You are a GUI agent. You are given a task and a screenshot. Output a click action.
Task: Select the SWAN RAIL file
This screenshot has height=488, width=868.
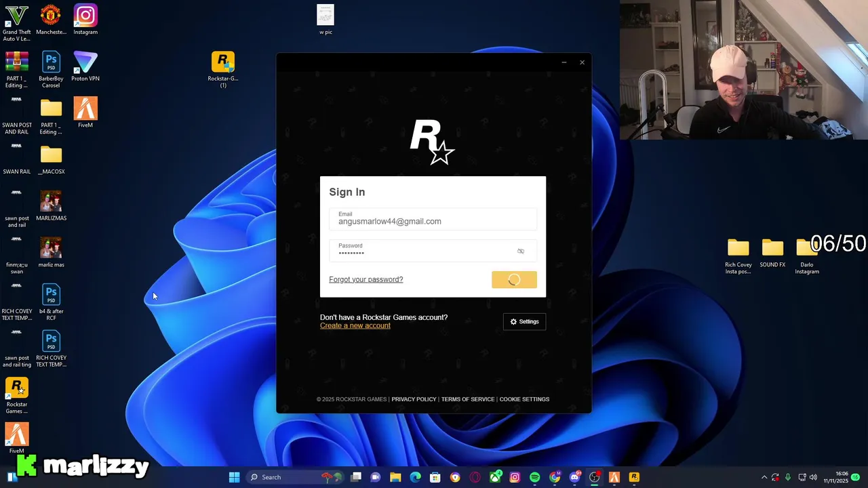pos(16,159)
